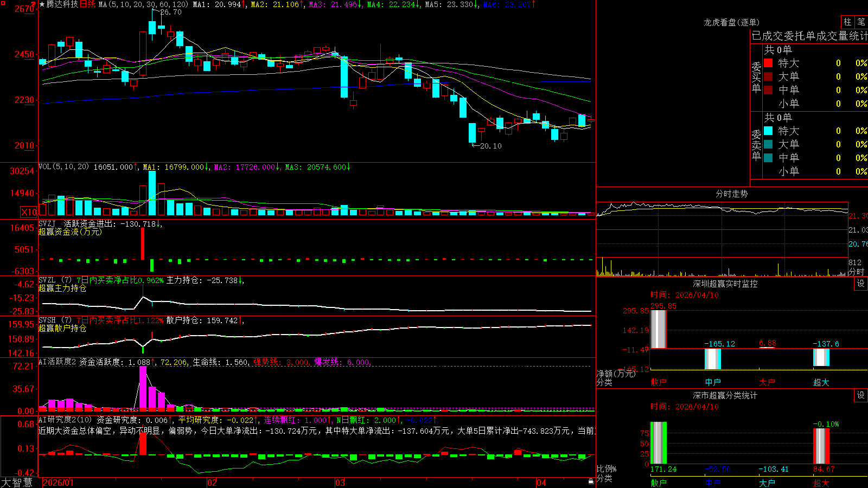868x488 pixels.
Task: Click the 超大 negative bar in 深圳超赢实时监控
Action: coord(821,357)
